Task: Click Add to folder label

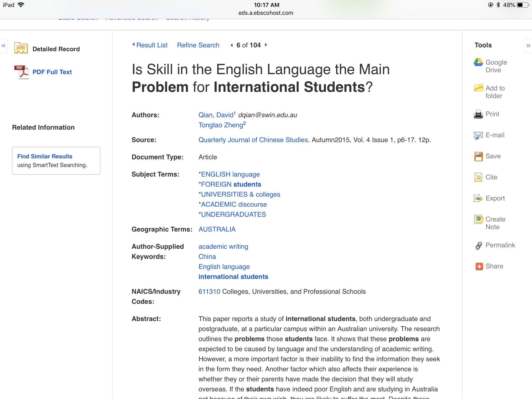Action: pyautogui.click(x=495, y=92)
